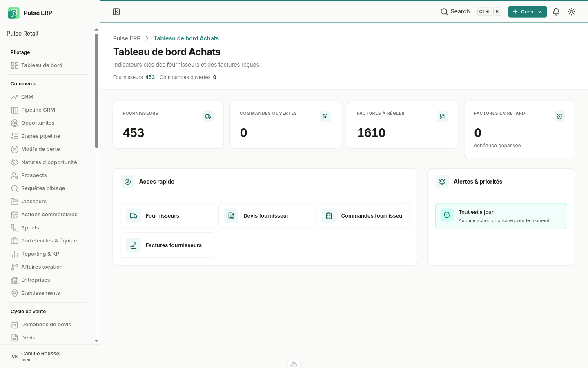The image size is (588, 368).
Task: Open Tableau de bord in the sidebar
Action: 47,65
